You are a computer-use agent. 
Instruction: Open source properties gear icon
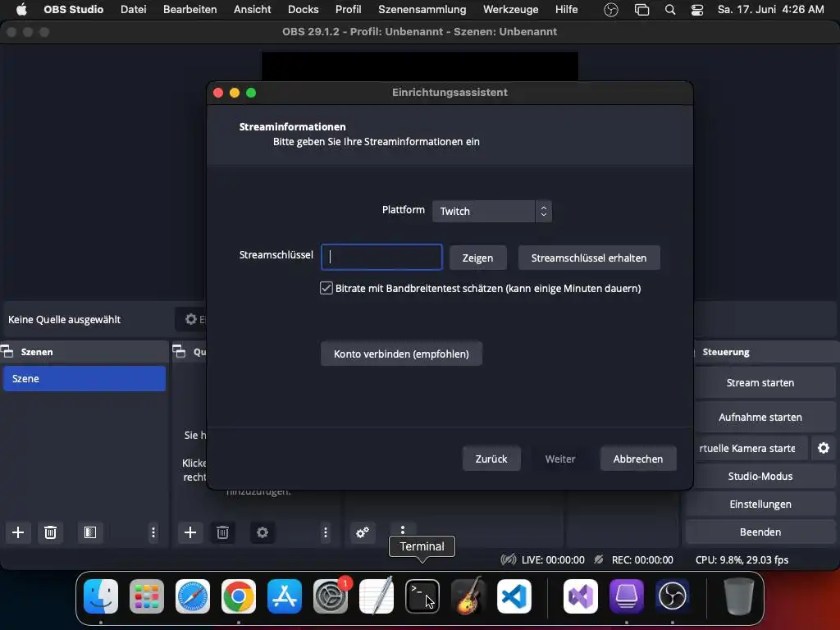point(262,532)
